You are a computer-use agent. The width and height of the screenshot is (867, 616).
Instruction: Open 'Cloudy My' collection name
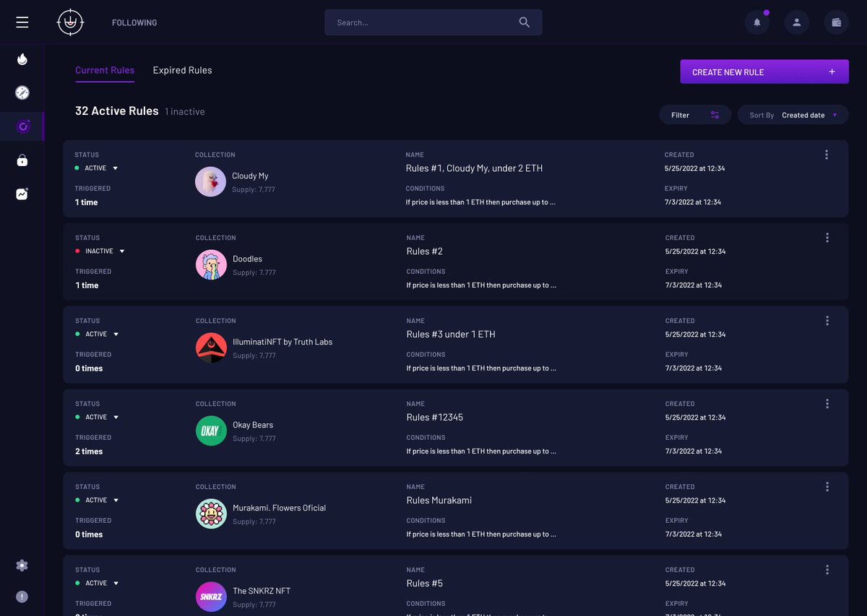[250, 176]
